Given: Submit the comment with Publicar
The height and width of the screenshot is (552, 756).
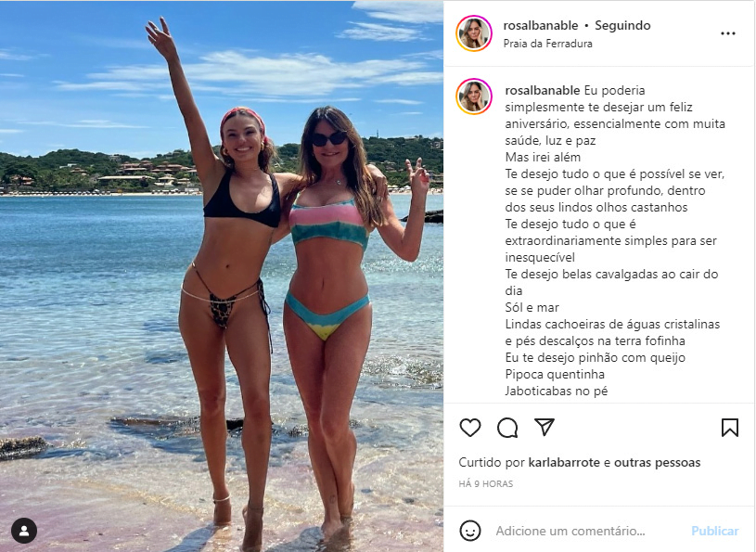Looking at the screenshot, I should [714, 532].
